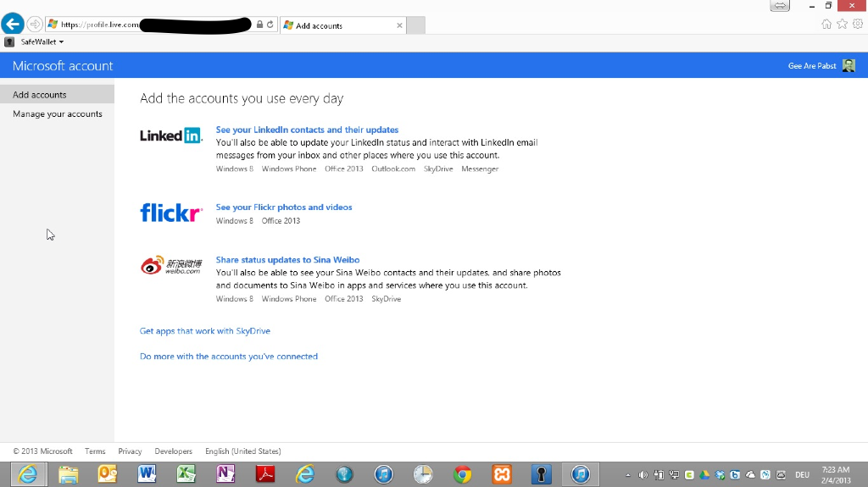Launch Adobe Acrobat from the taskbar
Image resolution: width=868 pixels, height=487 pixels.
[265, 474]
